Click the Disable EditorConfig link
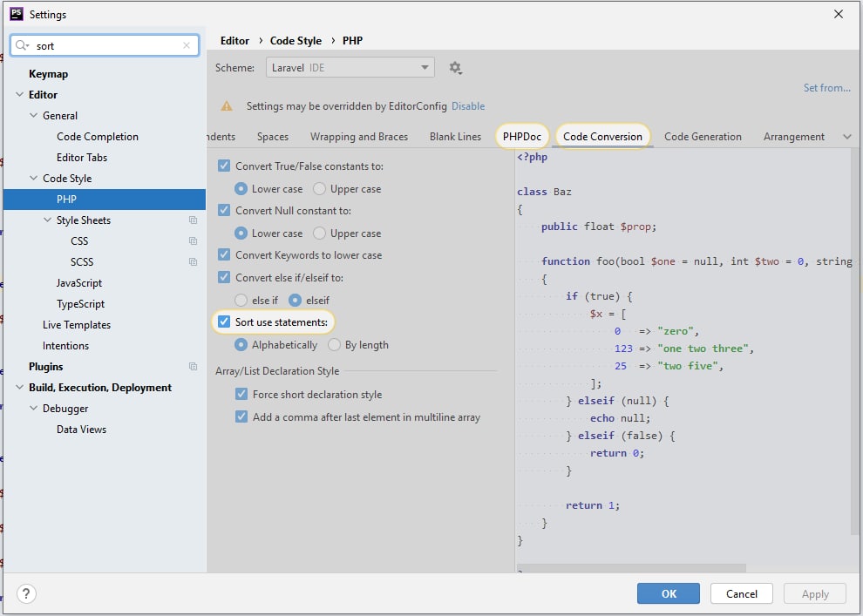 pos(468,106)
